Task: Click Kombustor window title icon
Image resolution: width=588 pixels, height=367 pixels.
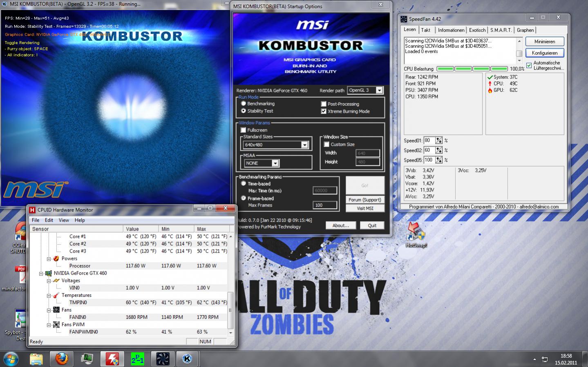Action: 4,4
